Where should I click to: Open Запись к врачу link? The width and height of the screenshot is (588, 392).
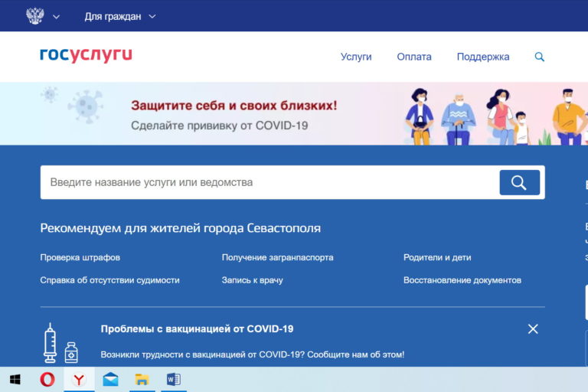252,280
